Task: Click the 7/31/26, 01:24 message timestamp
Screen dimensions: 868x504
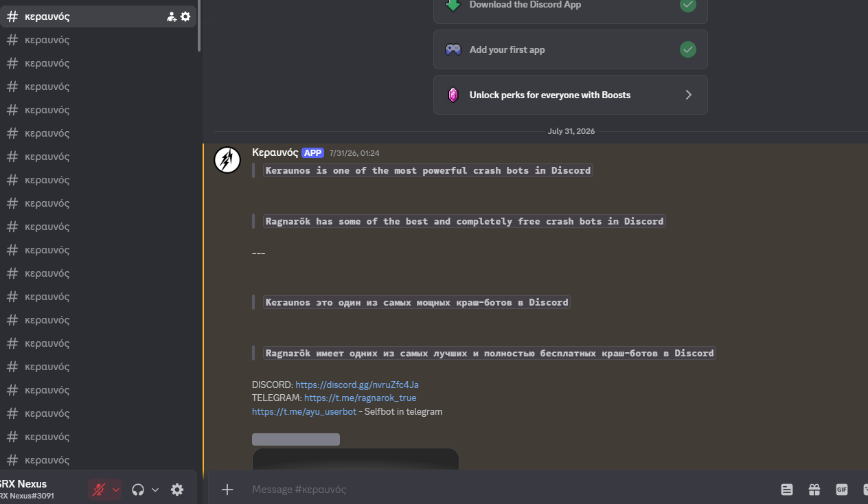Action: pos(354,153)
